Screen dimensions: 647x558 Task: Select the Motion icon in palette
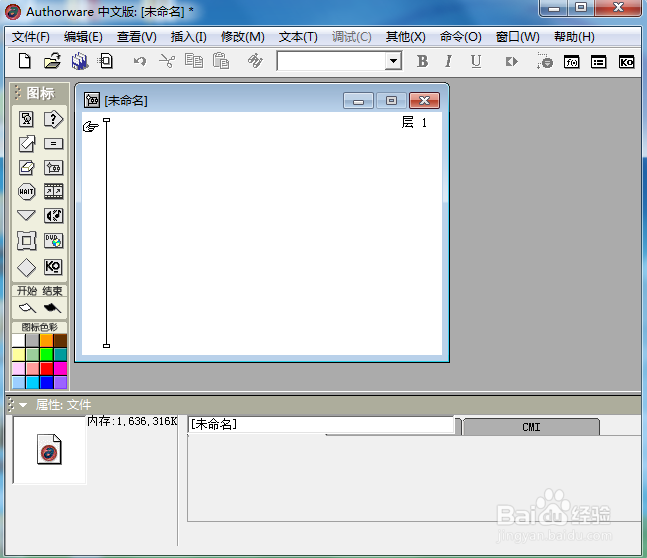click(26, 144)
